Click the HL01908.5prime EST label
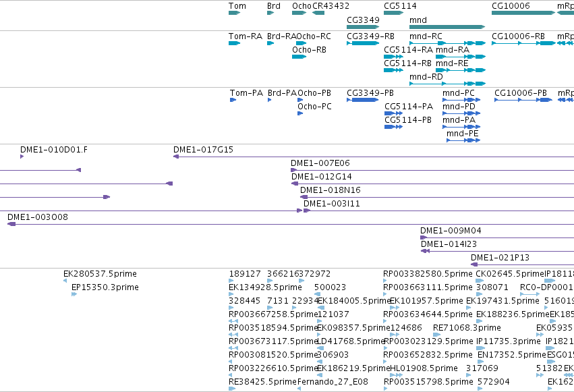The width and height of the screenshot is (574, 392). pyautogui.click(x=424, y=369)
